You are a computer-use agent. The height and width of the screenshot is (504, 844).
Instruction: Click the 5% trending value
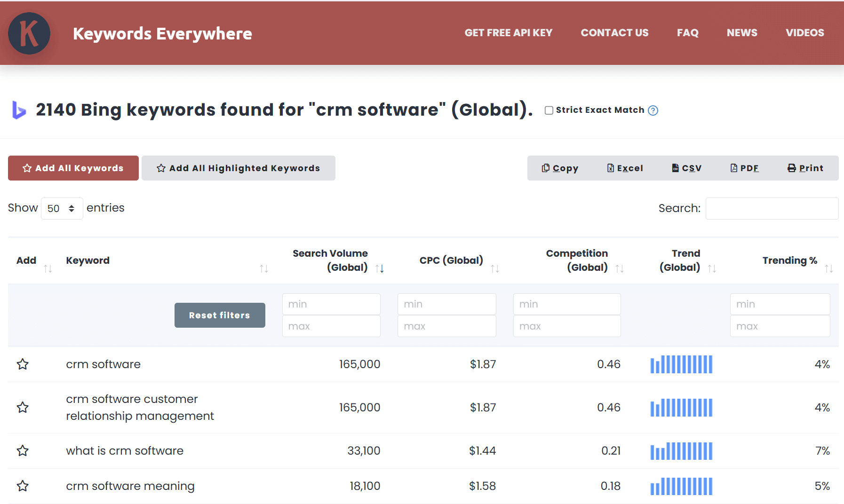[x=822, y=486]
